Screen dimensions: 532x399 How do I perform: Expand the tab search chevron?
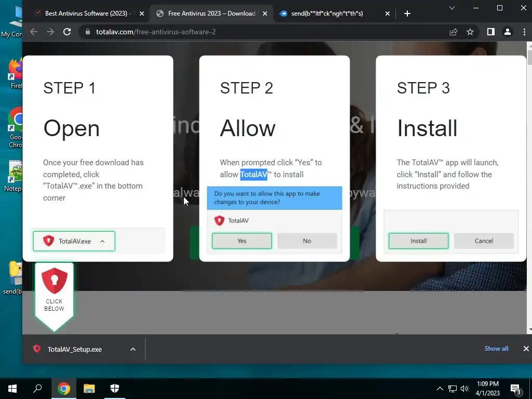[x=452, y=8]
